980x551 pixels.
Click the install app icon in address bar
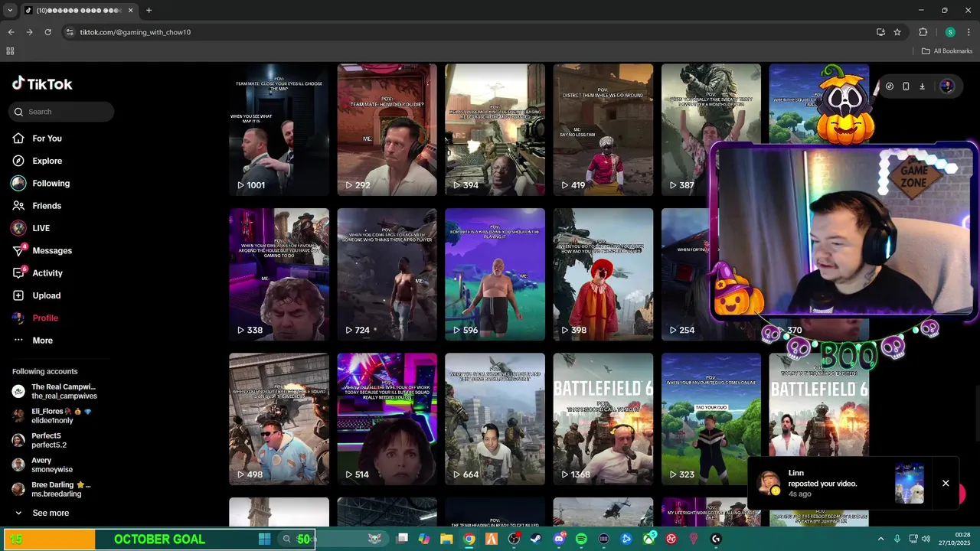pos(880,32)
